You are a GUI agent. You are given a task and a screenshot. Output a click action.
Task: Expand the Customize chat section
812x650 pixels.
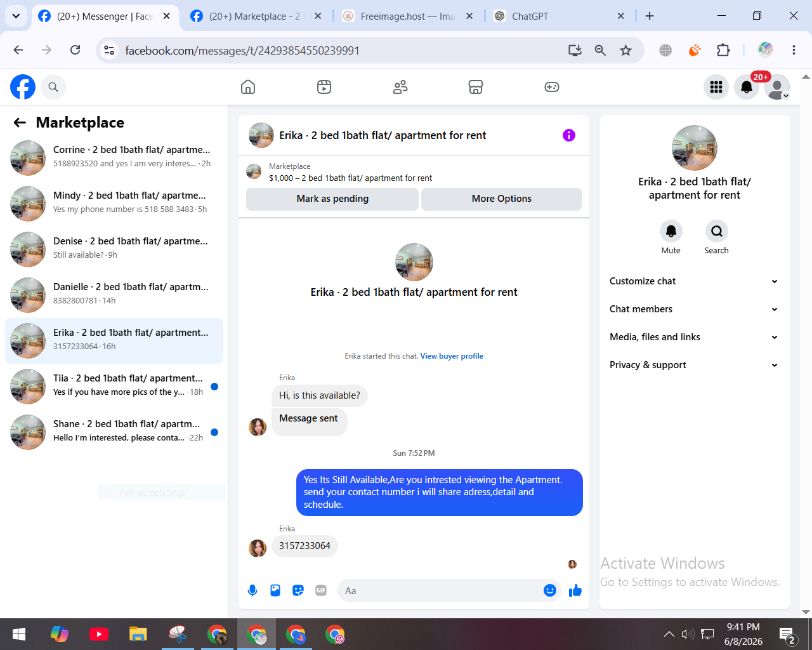click(x=695, y=281)
